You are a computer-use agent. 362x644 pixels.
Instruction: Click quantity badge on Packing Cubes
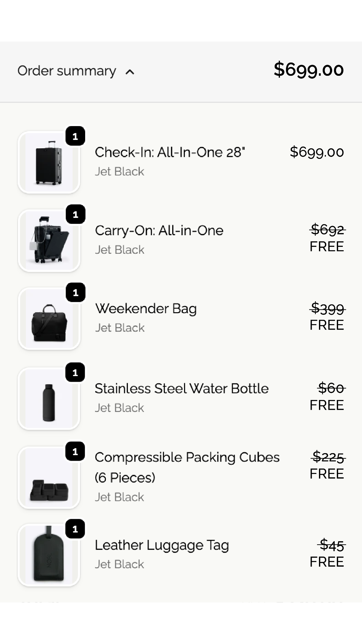[x=75, y=452]
